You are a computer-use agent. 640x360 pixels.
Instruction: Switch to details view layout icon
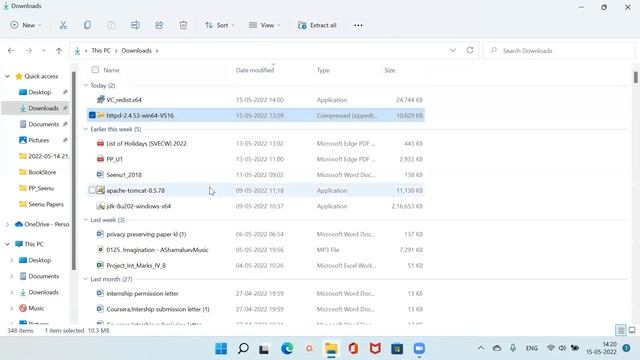[621, 330]
